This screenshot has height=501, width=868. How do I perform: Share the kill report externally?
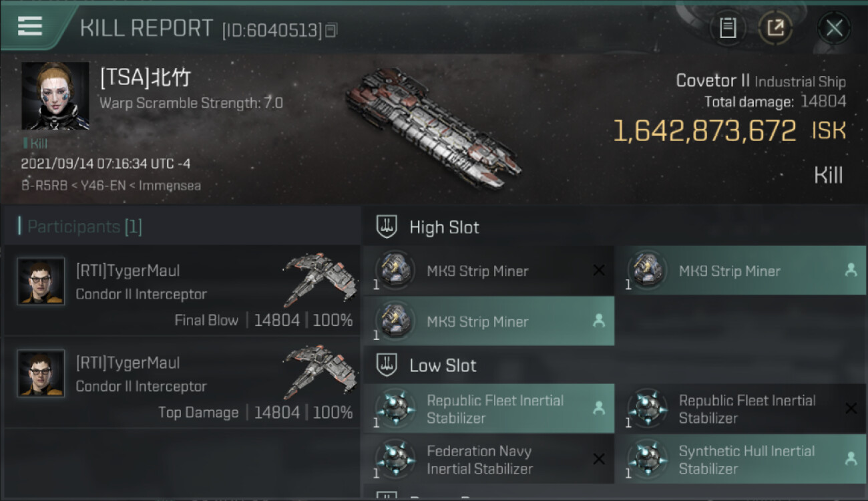click(775, 28)
